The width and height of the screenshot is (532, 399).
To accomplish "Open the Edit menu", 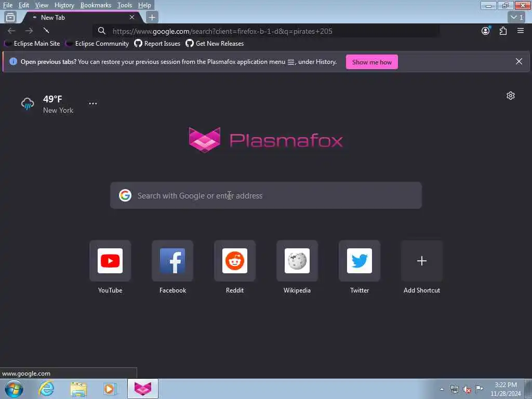I will click(x=23, y=5).
